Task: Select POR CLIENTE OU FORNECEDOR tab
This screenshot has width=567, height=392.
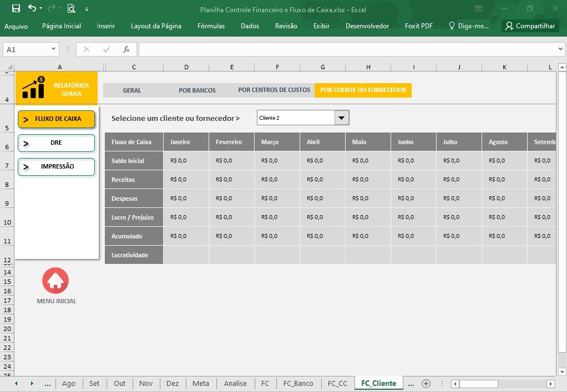Action: (x=363, y=90)
